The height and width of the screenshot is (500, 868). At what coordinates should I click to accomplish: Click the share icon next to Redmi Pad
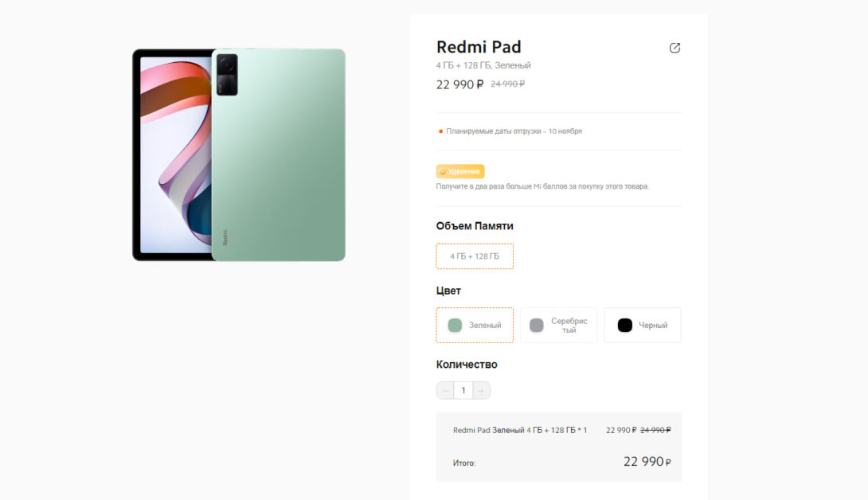click(x=674, y=48)
